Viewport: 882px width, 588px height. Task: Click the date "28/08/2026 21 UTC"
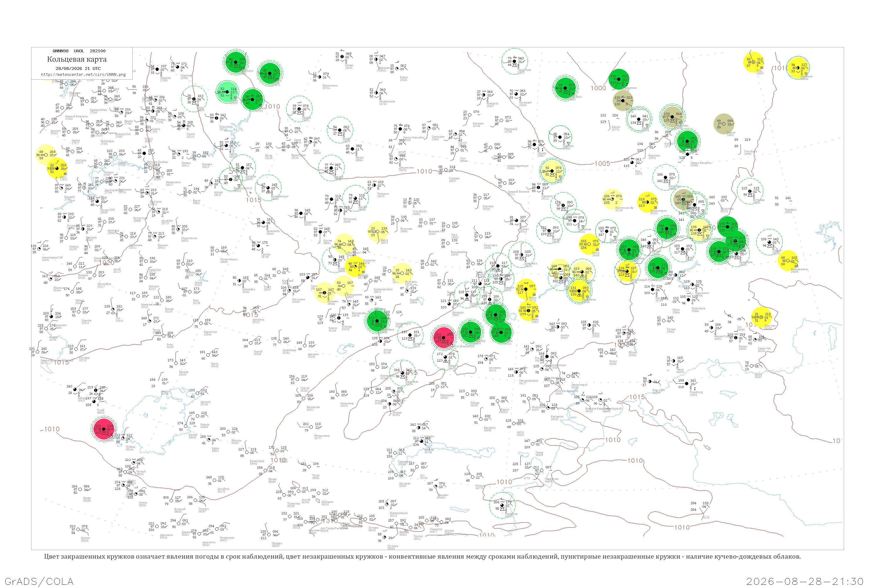78,69
